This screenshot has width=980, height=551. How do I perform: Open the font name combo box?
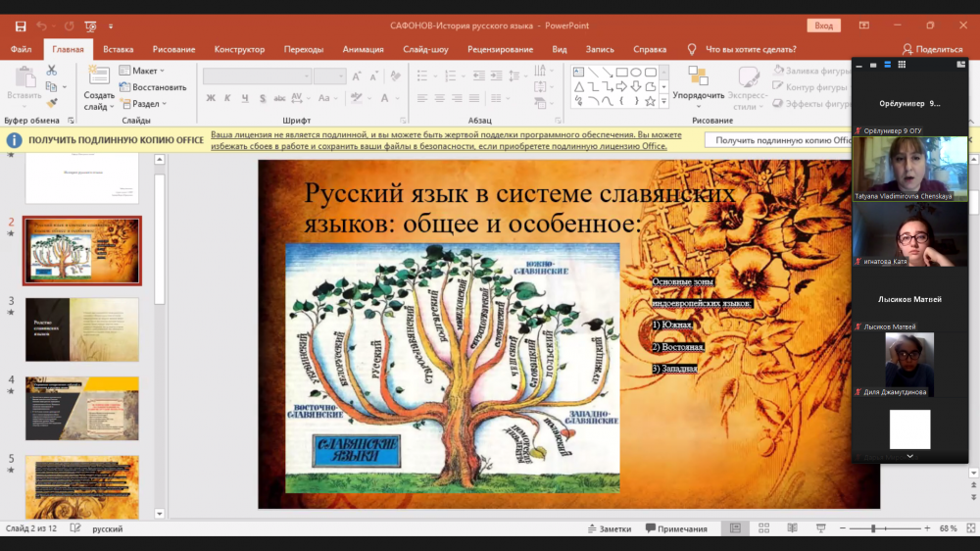(x=257, y=75)
